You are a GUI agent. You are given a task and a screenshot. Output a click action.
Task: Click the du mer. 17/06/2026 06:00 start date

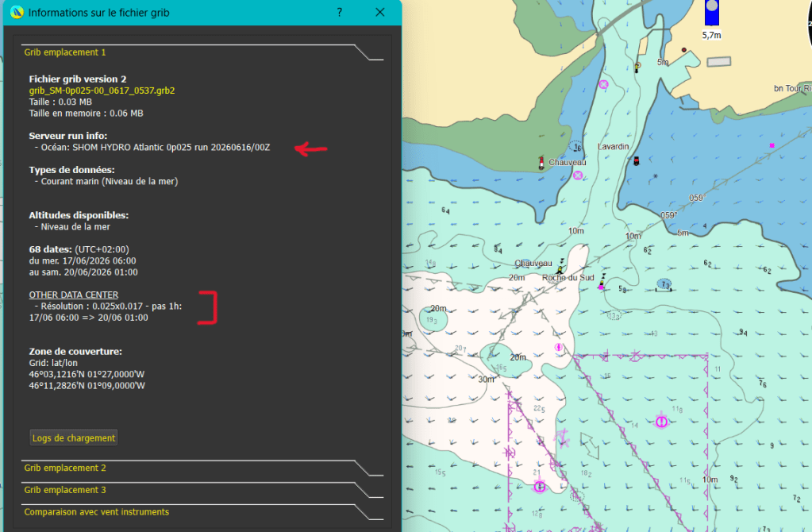[83, 260]
